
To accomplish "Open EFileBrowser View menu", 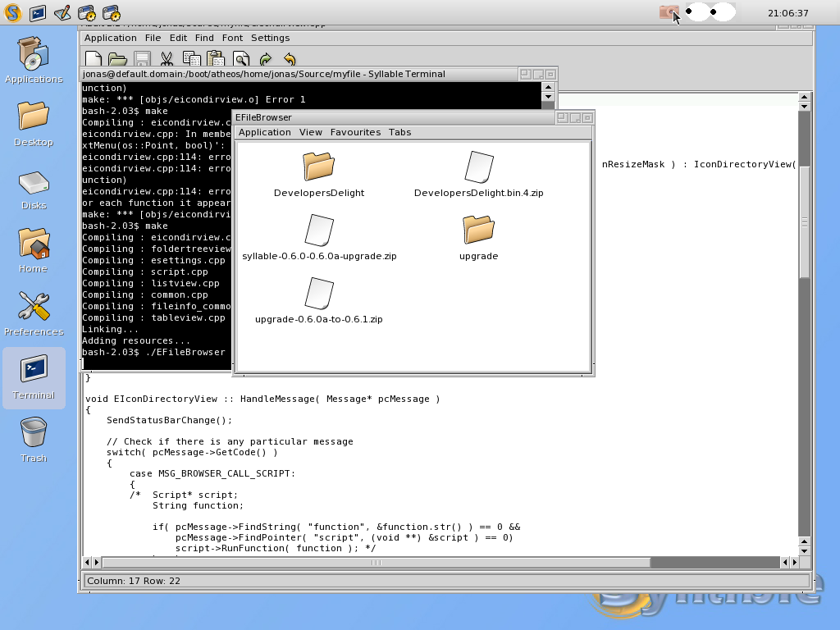I will point(311,132).
